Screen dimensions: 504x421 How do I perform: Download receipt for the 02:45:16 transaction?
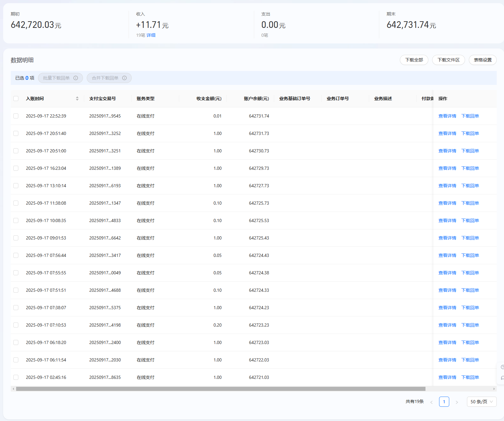coord(470,377)
